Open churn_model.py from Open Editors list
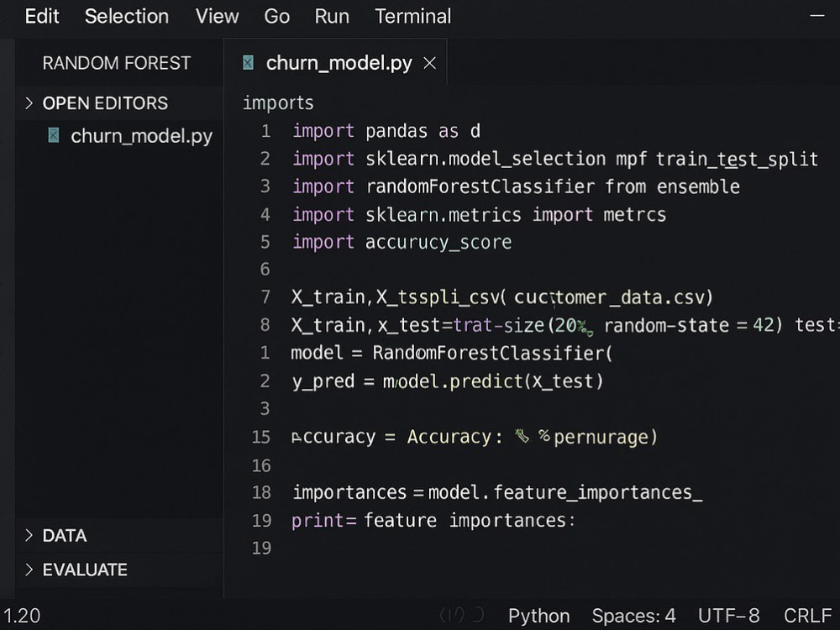The width and height of the screenshot is (840, 630). 141,136
